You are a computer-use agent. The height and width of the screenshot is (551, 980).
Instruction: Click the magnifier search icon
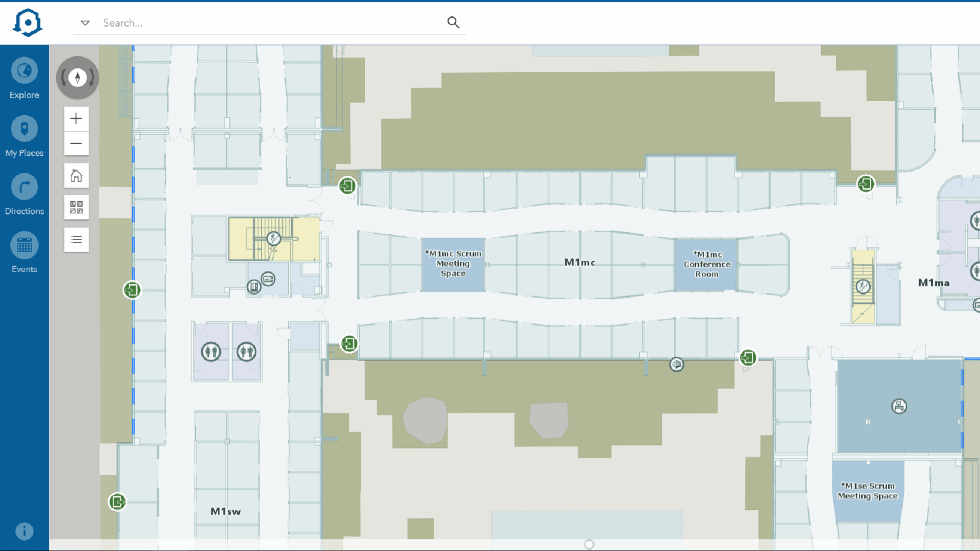click(x=453, y=22)
